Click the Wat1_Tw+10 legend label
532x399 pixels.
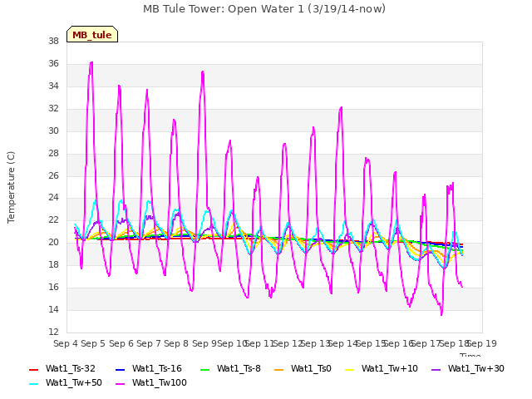390,368
